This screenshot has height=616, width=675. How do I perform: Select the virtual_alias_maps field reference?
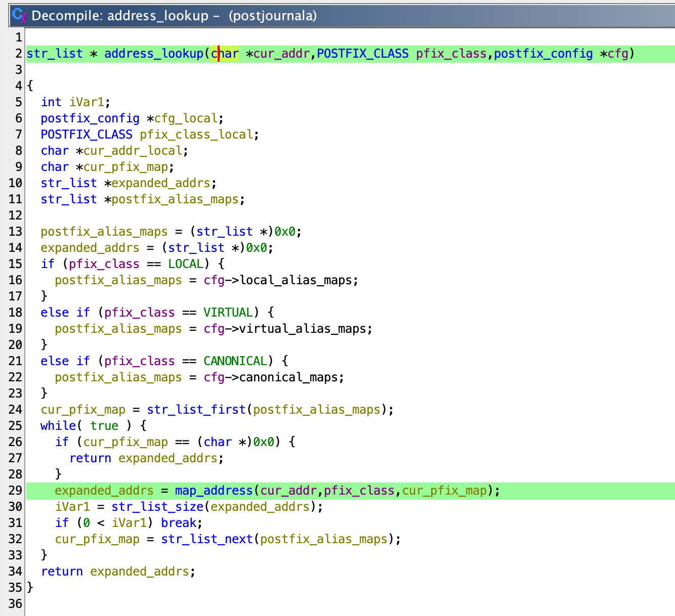coord(305,329)
